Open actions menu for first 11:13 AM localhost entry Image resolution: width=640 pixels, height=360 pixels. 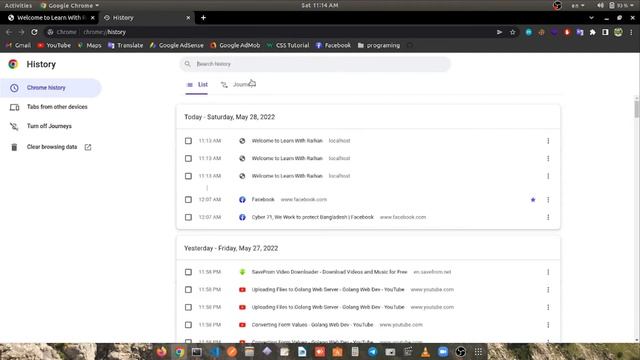(x=548, y=141)
